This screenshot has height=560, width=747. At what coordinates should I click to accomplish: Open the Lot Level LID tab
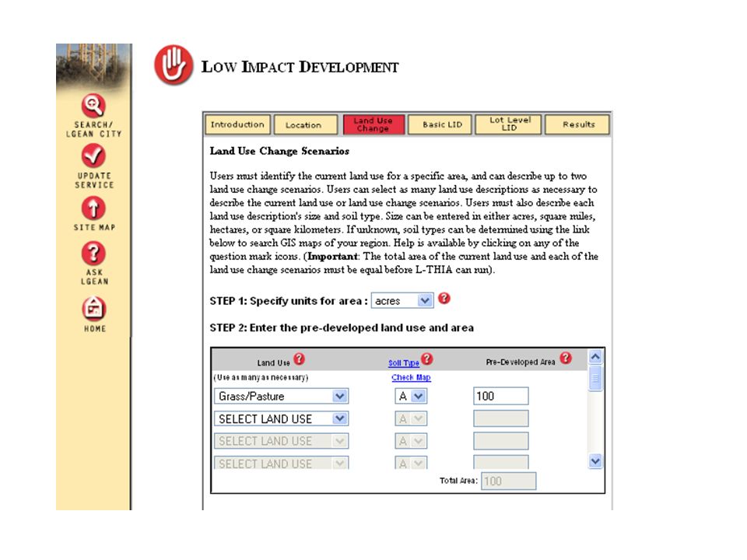click(x=508, y=124)
